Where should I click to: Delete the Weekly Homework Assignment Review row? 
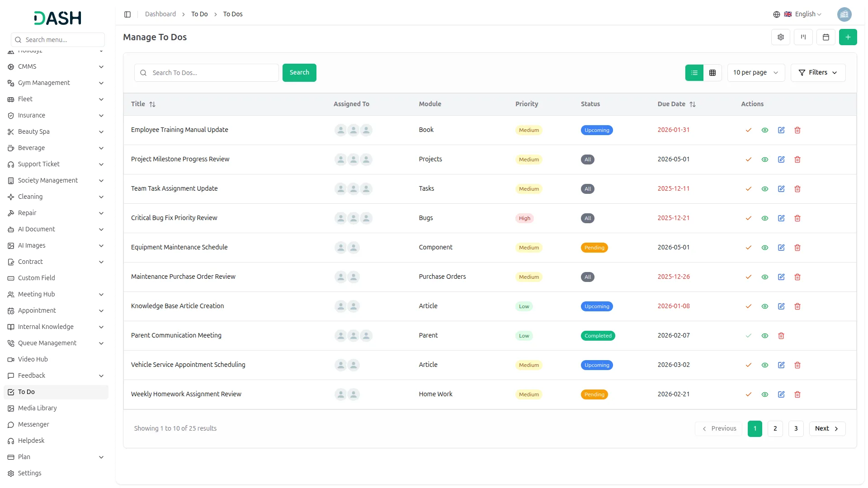click(797, 394)
